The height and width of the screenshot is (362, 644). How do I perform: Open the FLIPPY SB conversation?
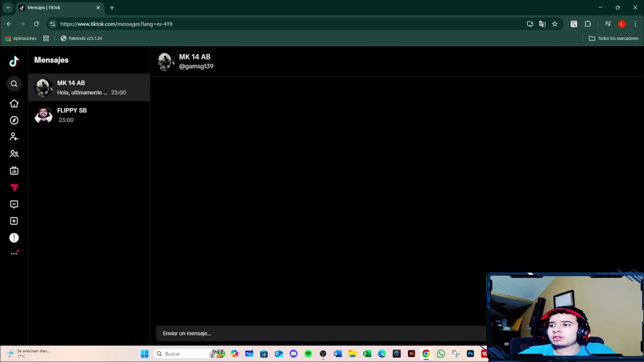(89, 115)
